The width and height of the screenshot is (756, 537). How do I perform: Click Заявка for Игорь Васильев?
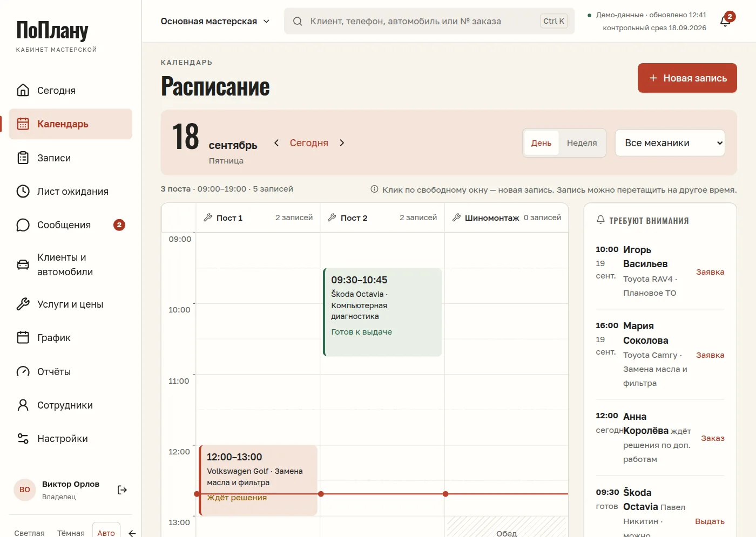click(x=710, y=272)
